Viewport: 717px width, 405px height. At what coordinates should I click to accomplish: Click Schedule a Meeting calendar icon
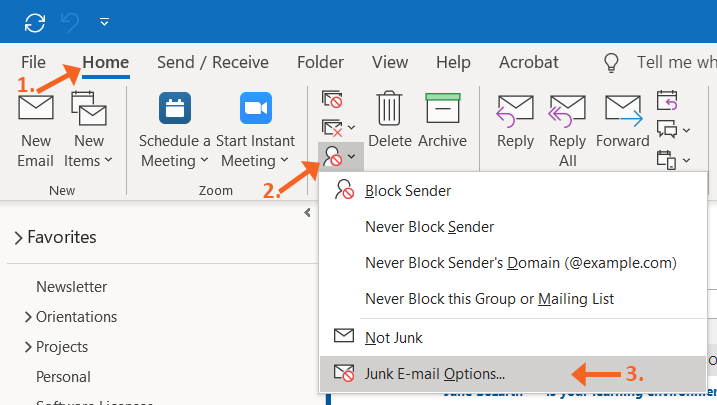click(x=175, y=108)
